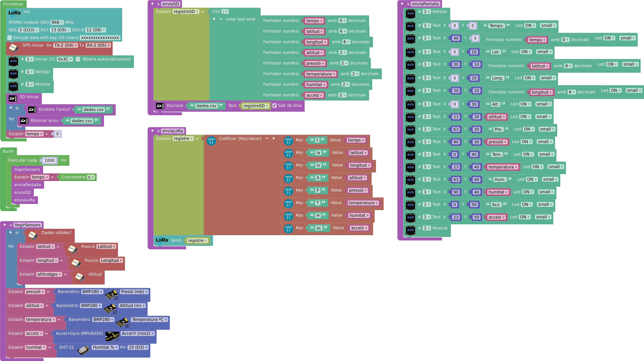Click the GPS module icon in GPS iniciar block

click(x=14, y=48)
